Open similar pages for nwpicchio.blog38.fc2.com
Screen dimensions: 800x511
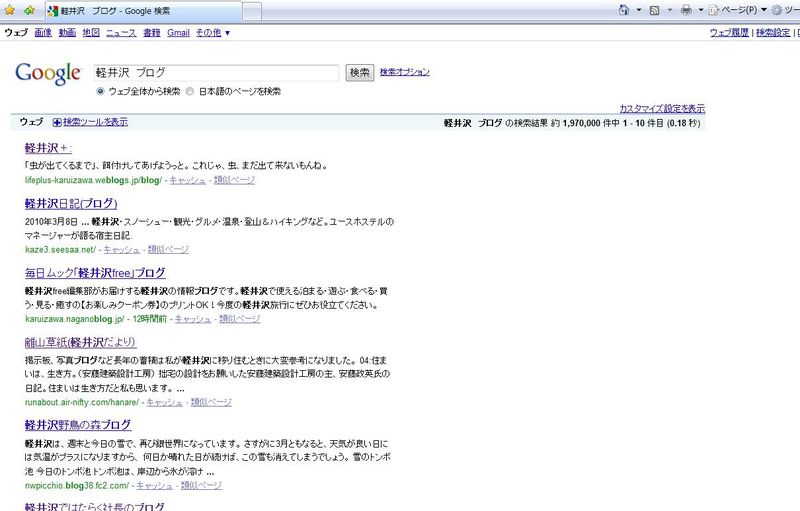pyautogui.click(x=202, y=486)
